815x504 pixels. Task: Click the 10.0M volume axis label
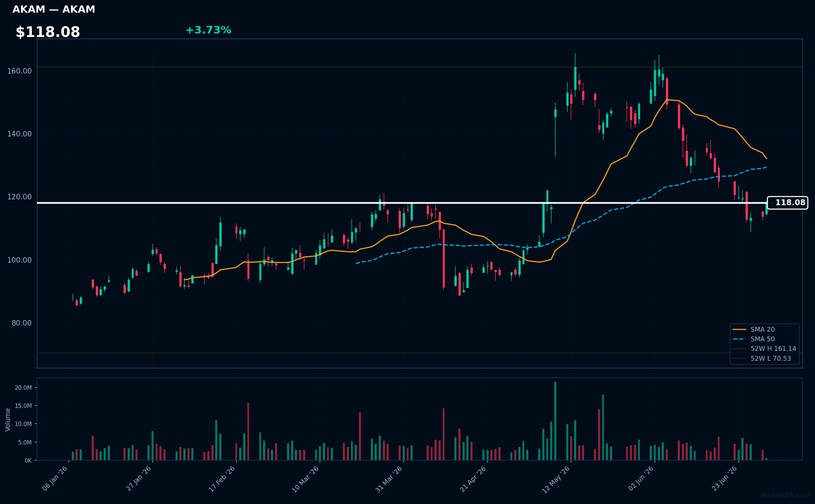(23, 424)
